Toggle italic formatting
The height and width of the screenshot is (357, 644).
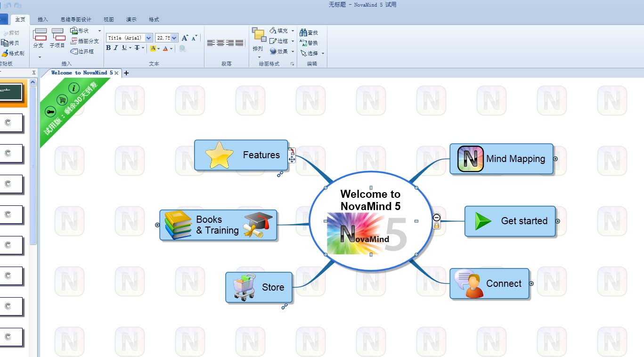pyautogui.click(x=116, y=48)
